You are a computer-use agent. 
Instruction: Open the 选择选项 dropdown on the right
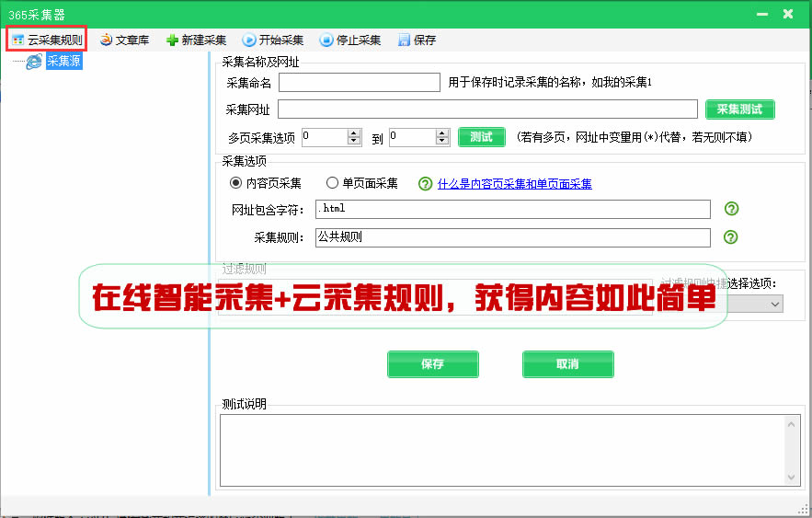tap(774, 304)
